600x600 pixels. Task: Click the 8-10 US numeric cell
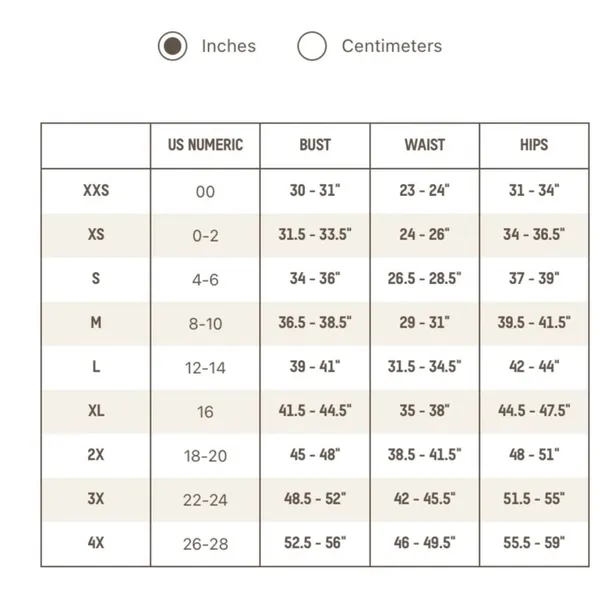coord(205,324)
